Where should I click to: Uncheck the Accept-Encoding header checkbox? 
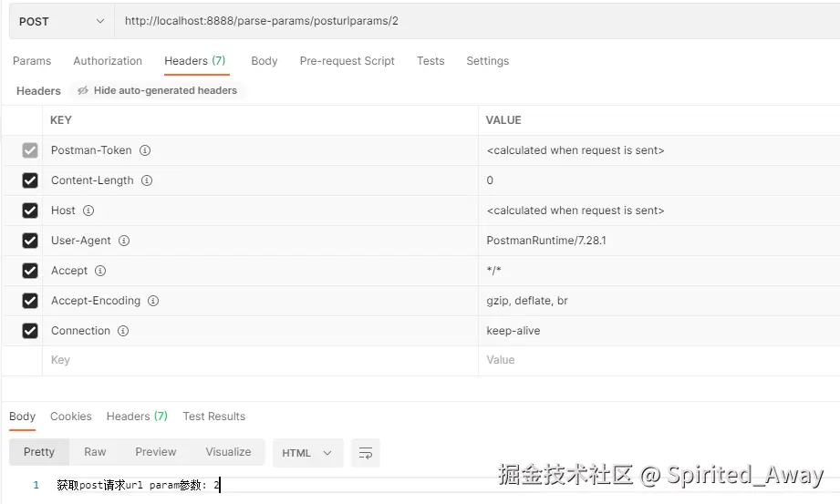[30, 301]
